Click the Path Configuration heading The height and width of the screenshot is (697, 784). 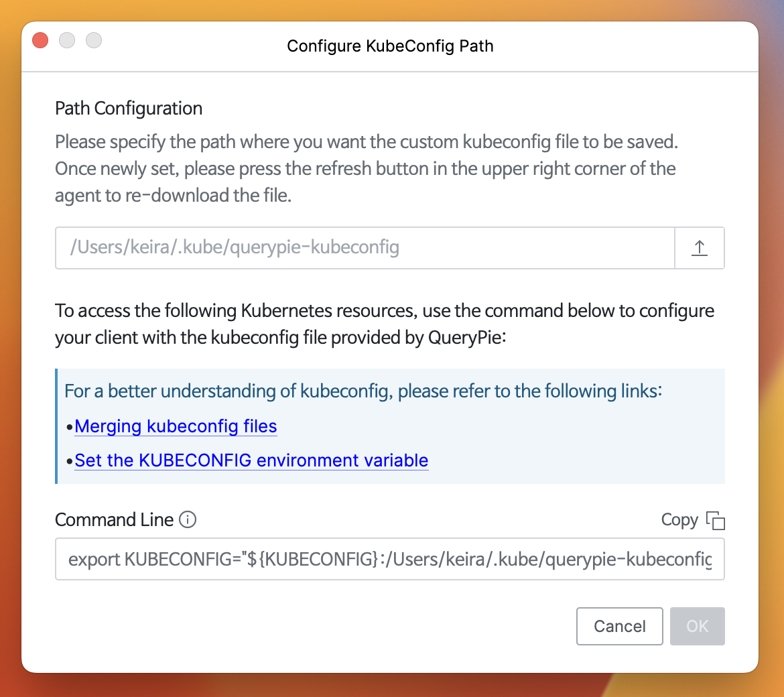(x=129, y=109)
